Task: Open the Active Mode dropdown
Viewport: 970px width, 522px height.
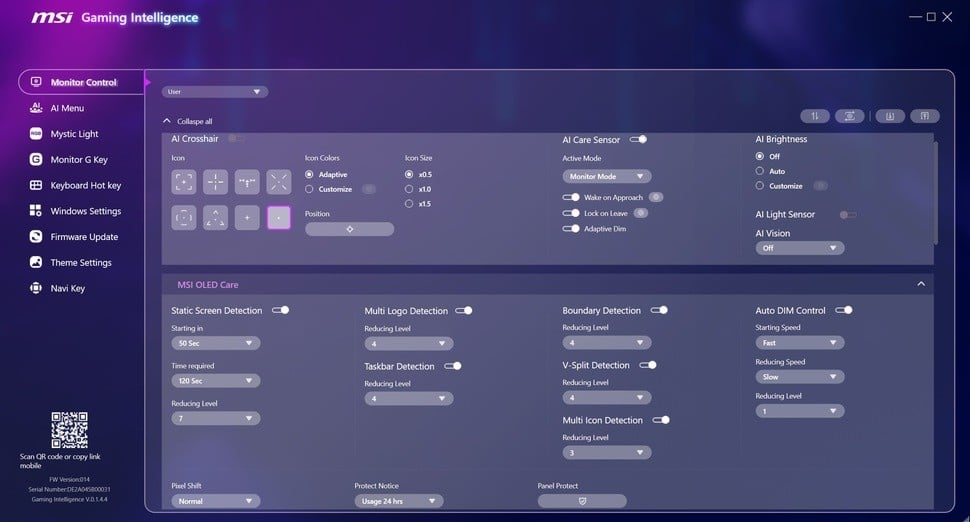Action: coord(606,176)
